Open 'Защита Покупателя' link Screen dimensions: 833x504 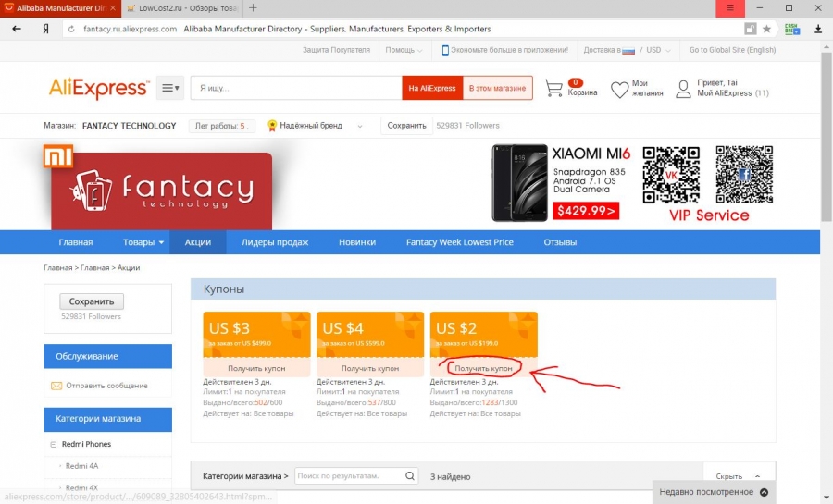tap(336, 50)
